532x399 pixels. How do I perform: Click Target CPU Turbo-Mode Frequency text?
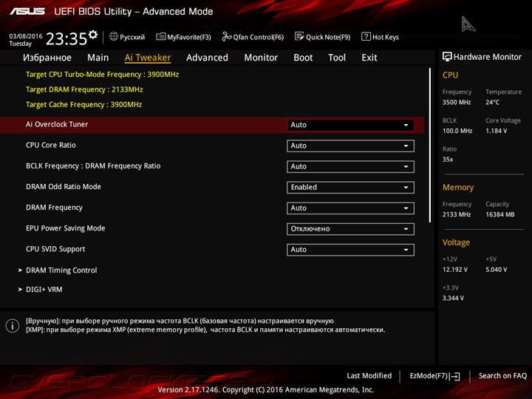[x=102, y=75]
